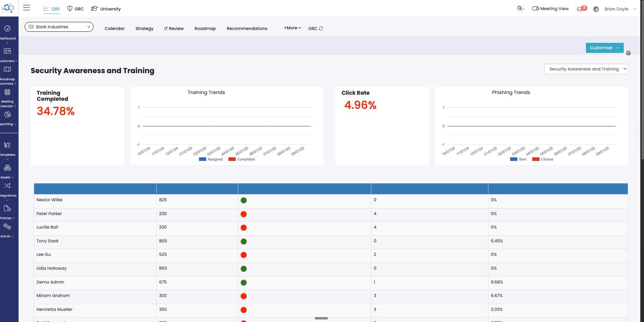This screenshot has height=322, width=644.
Task: Open Admin gears sidebar icon
Action: 7,227
